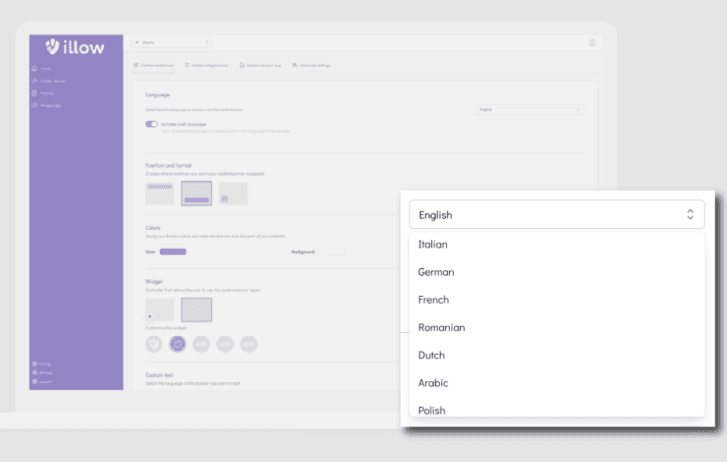Image resolution: width=727 pixels, height=462 pixels.
Task: Select Romanian in the language list
Action: pyautogui.click(x=441, y=327)
